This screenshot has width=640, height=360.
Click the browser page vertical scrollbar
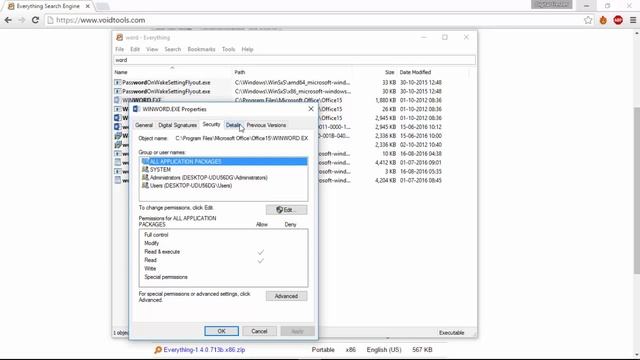(x=636, y=191)
